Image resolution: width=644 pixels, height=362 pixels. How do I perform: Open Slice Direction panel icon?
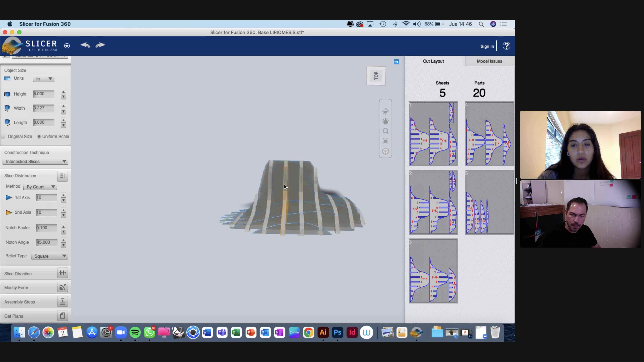click(x=62, y=273)
